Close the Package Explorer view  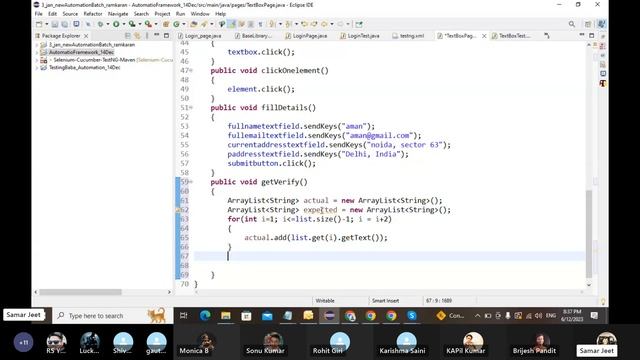86,36
